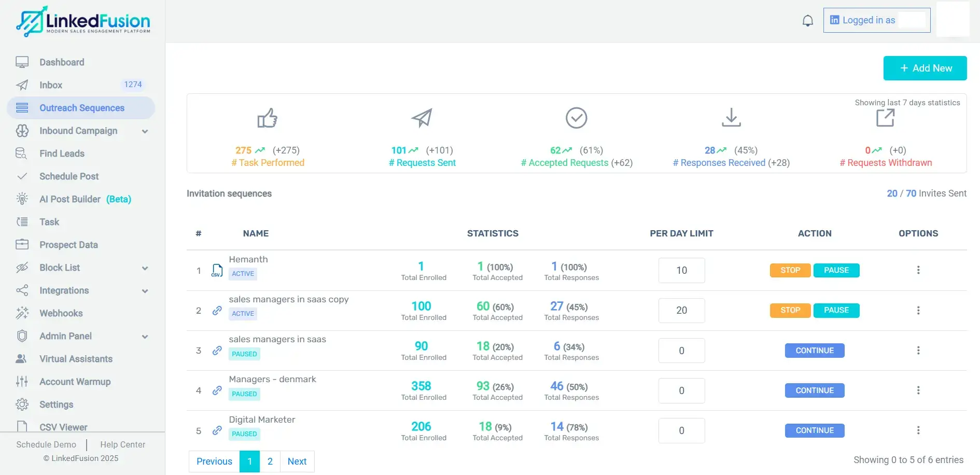Click the Inbox paper plane icon
This screenshot has width=980, height=475.
(22, 85)
